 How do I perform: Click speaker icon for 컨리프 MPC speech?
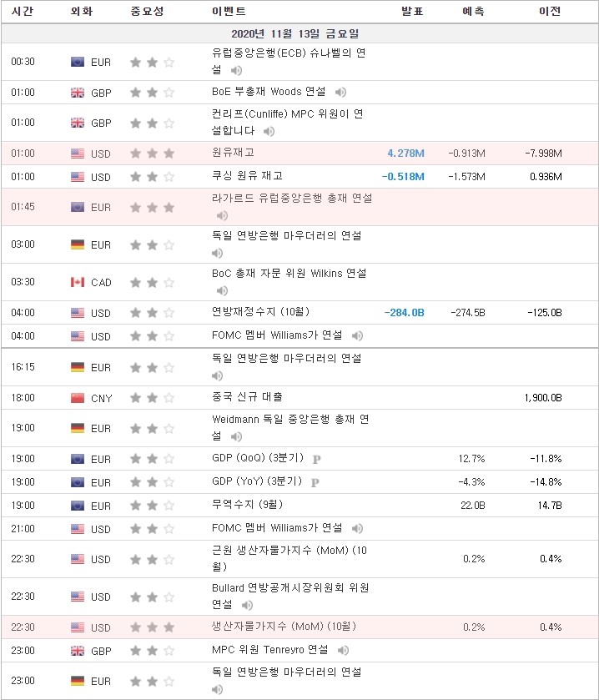click(269, 131)
